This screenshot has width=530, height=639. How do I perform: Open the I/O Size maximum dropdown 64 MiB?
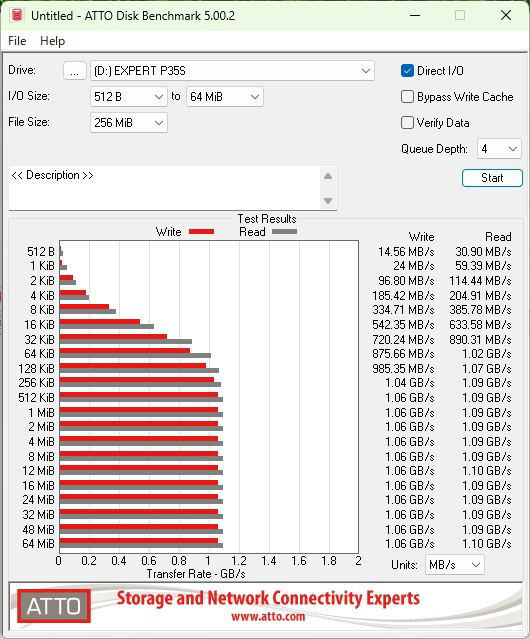pyautogui.click(x=225, y=97)
